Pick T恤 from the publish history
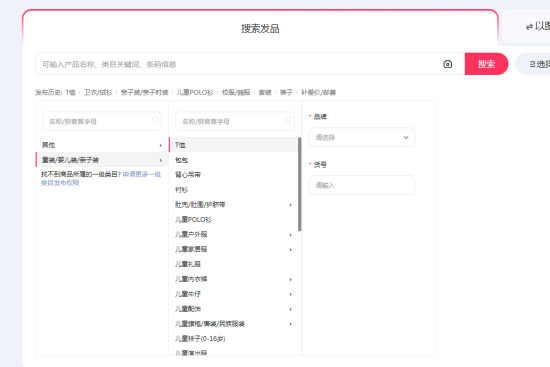This screenshot has width=550, height=367. pos(71,92)
